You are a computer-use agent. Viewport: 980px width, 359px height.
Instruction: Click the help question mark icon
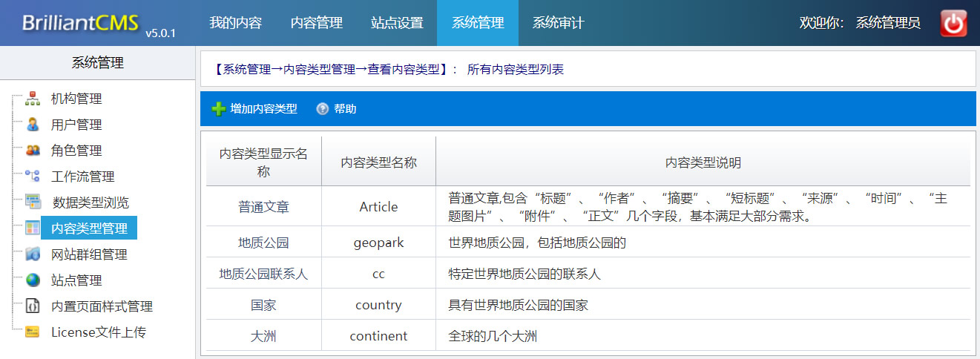pos(322,109)
